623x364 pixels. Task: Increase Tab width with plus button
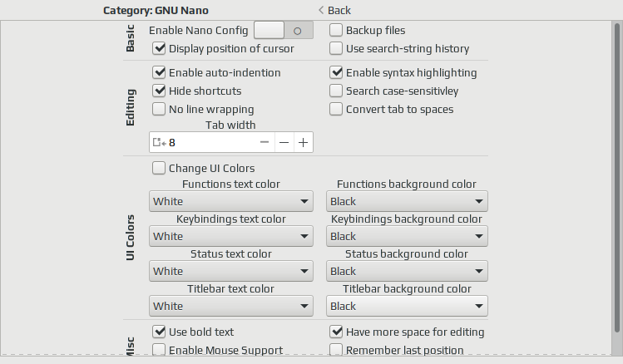pos(303,142)
